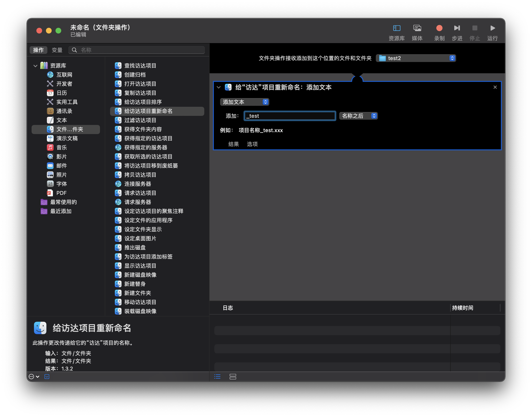Screen dimensions: 532x417
Task: Open the 名称之后 position dropdown
Action: click(358, 116)
